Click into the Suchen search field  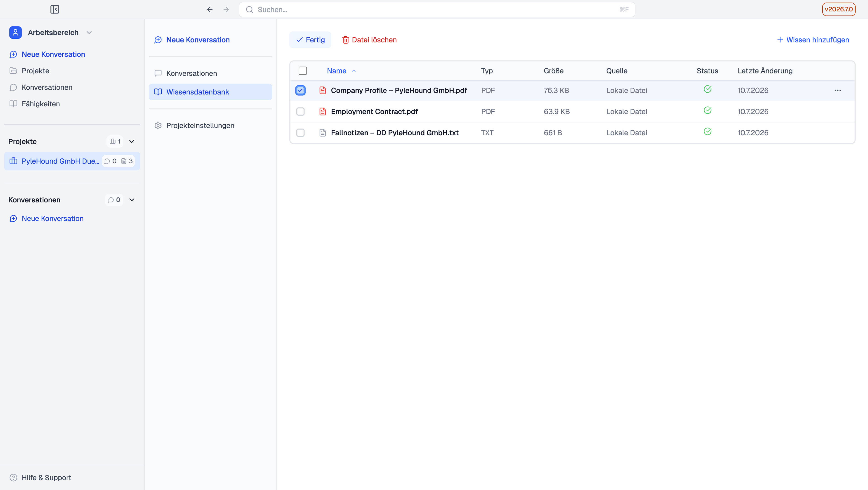[x=437, y=9]
